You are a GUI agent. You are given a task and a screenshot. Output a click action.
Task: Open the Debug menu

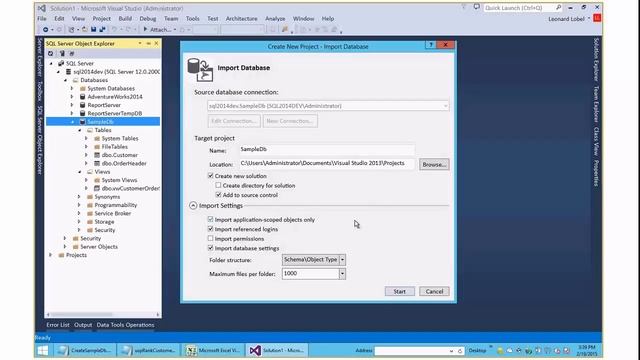[x=148, y=19]
